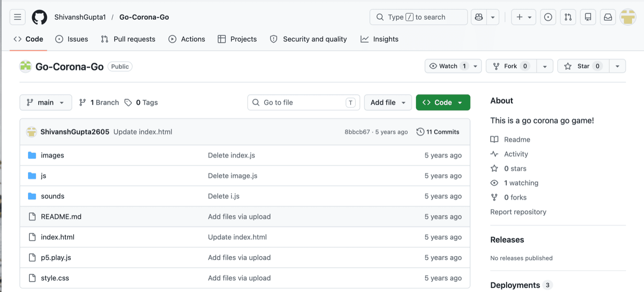View the 1 Branch link
Viewport: 644px width, 292px height.
point(99,102)
